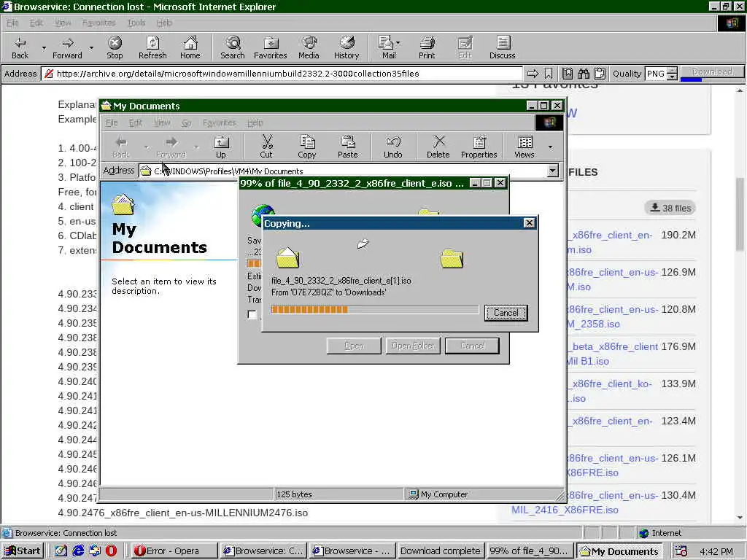The height and width of the screenshot is (560, 747).
Task: Open the View menu in My Documents
Action: pos(162,122)
